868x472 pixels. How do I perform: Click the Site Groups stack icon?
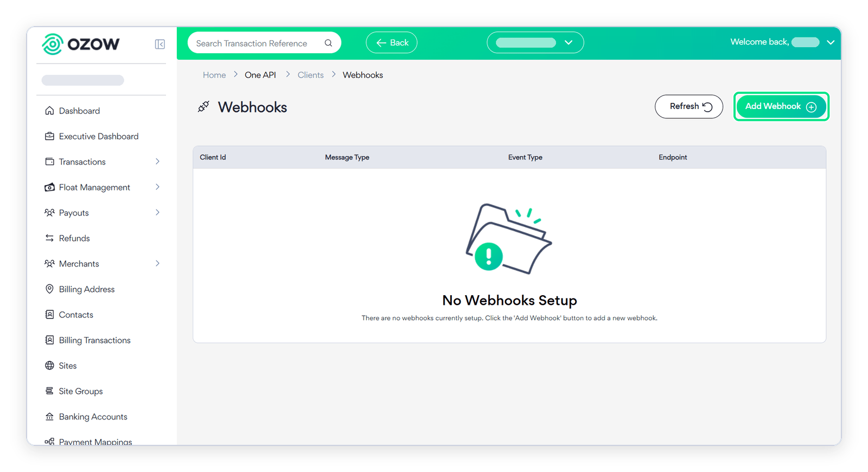click(x=49, y=391)
